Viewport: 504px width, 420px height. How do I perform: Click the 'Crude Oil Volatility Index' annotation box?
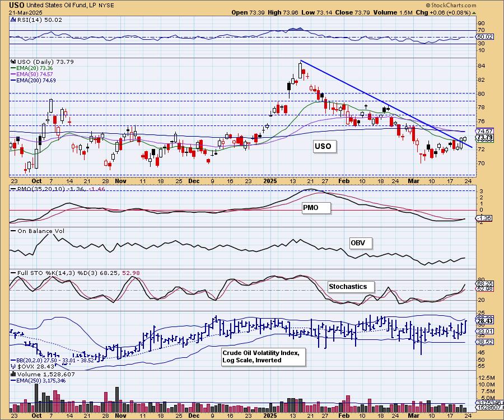pyautogui.click(x=264, y=357)
